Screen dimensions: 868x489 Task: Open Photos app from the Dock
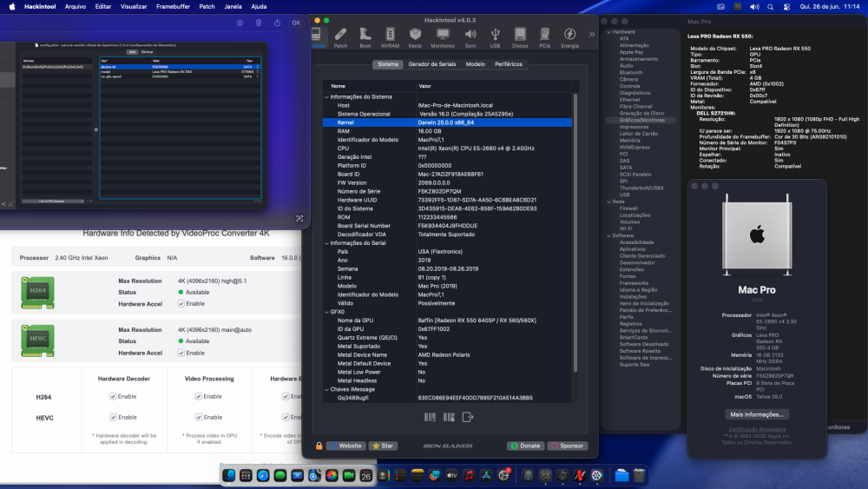click(x=332, y=475)
